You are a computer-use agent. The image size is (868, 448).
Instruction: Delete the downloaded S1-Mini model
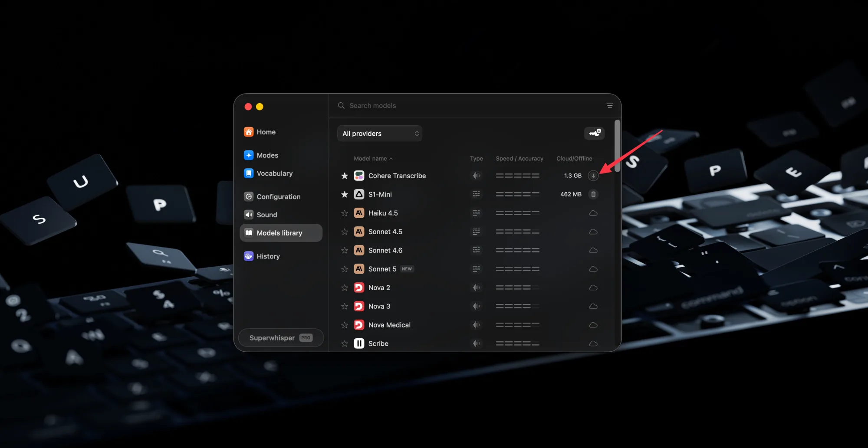[x=593, y=194]
